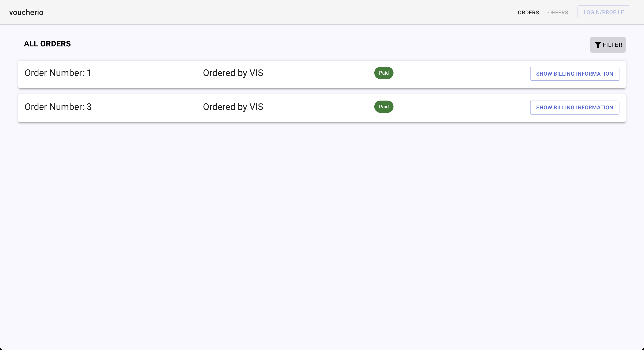Open the OFFERS nav tab

(558, 12)
